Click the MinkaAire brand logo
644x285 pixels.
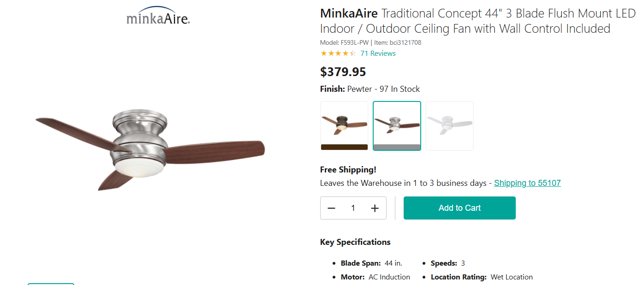(158, 16)
